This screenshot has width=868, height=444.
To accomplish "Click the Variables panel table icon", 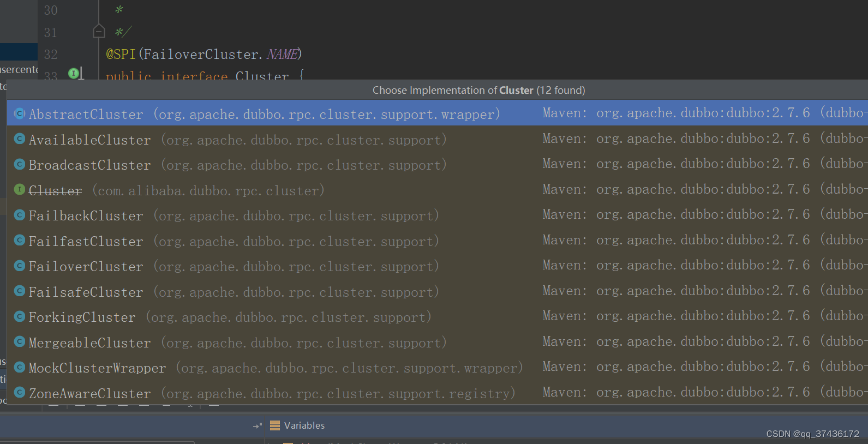I will tap(275, 425).
